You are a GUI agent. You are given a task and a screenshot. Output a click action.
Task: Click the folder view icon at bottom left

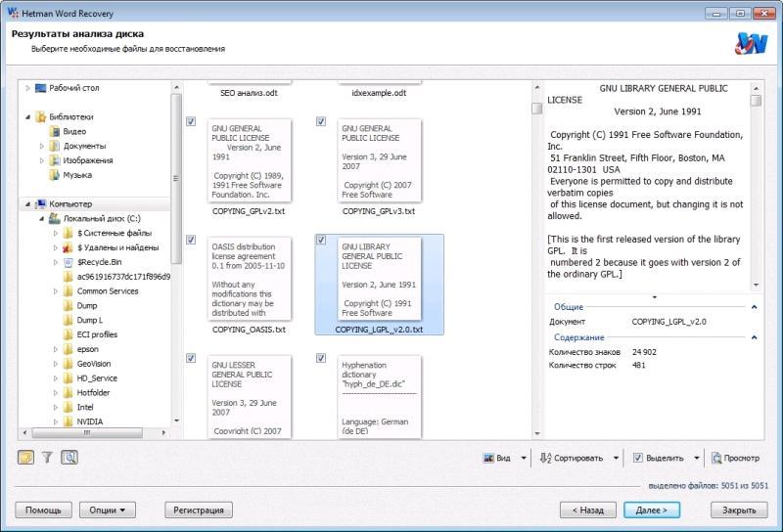pos(25,457)
